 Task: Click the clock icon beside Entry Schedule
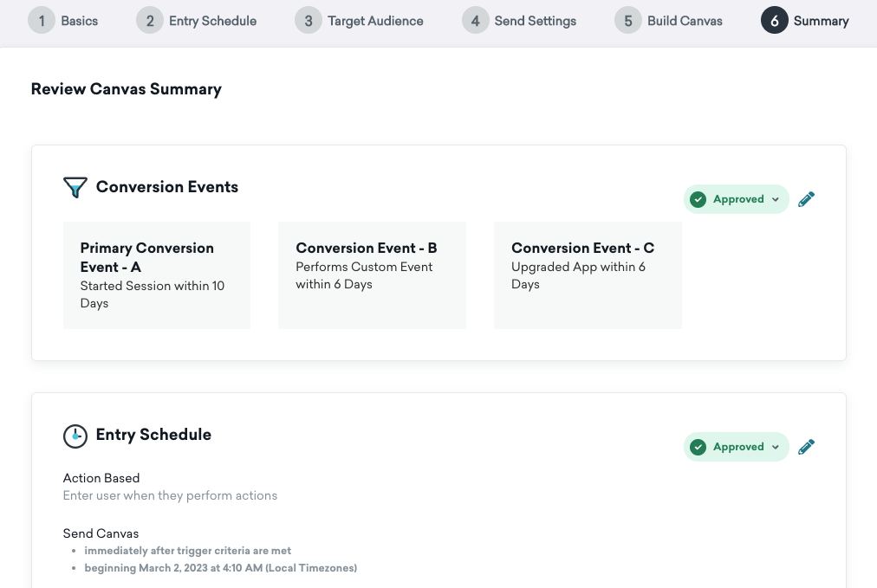pos(75,436)
